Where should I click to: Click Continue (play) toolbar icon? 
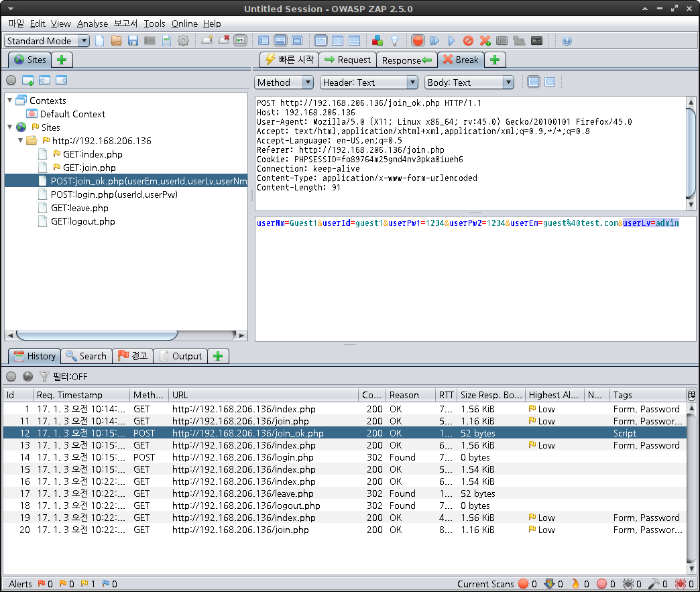451,41
